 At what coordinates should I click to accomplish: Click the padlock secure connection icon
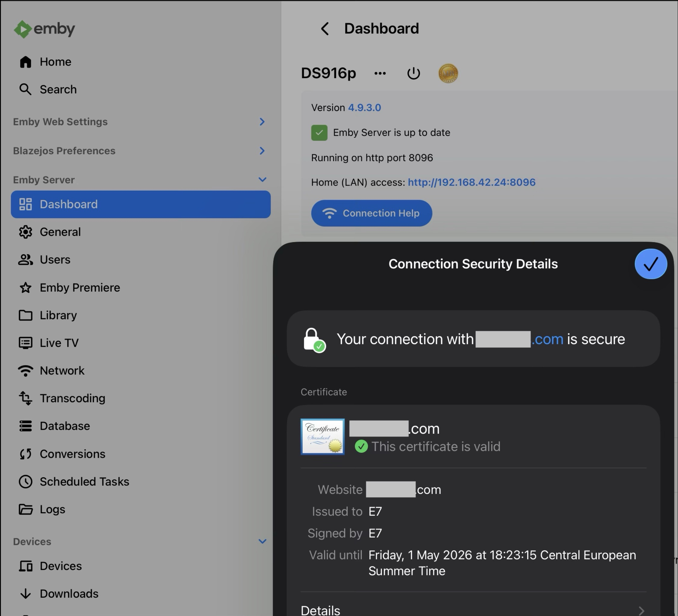[314, 340]
